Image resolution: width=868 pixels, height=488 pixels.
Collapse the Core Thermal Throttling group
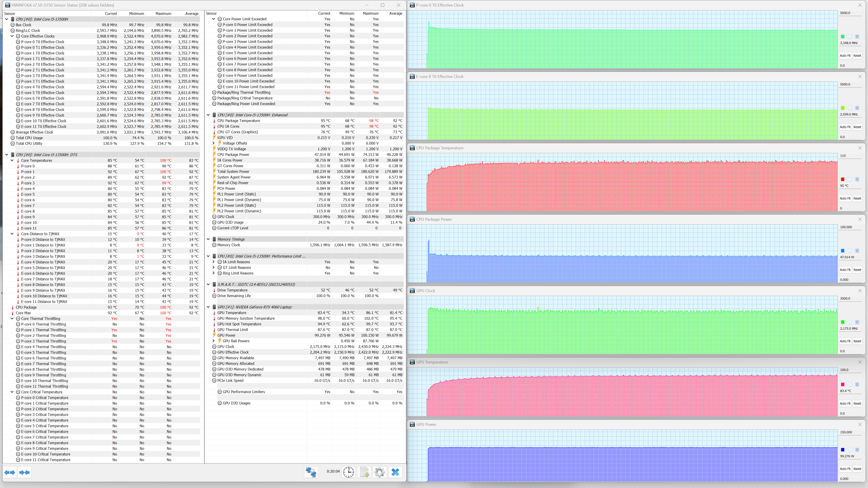[x=12, y=319]
